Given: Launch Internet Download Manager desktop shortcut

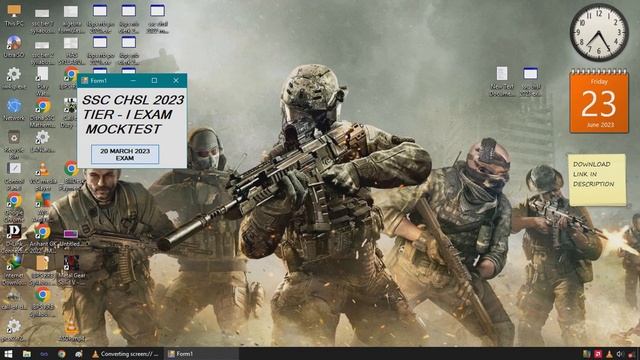Looking at the screenshot, I should tap(14, 270).
